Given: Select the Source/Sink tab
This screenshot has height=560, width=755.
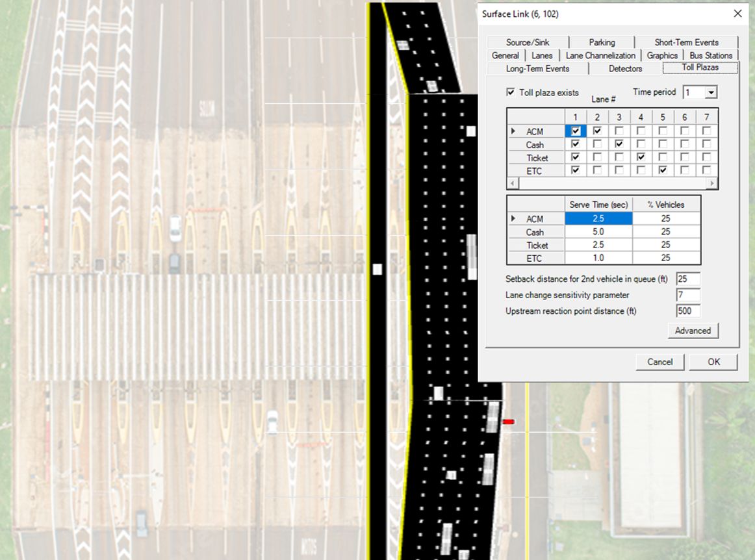Looking at the screenshot, I should click(x=527, y=42).
